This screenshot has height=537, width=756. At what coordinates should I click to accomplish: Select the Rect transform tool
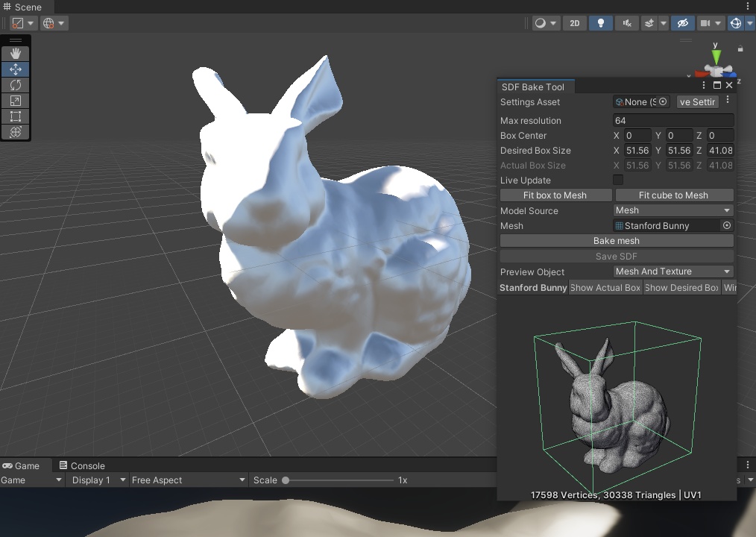click(16, 116)
